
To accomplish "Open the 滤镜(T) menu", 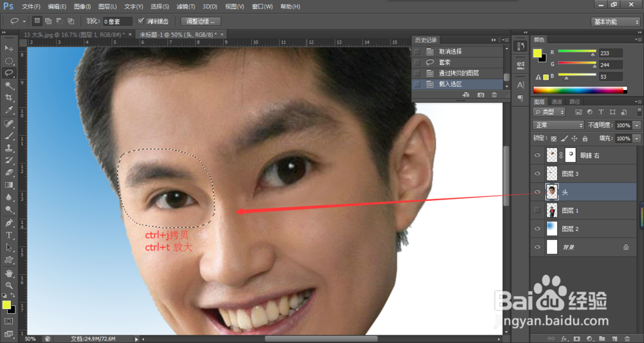I will [185, 6].
